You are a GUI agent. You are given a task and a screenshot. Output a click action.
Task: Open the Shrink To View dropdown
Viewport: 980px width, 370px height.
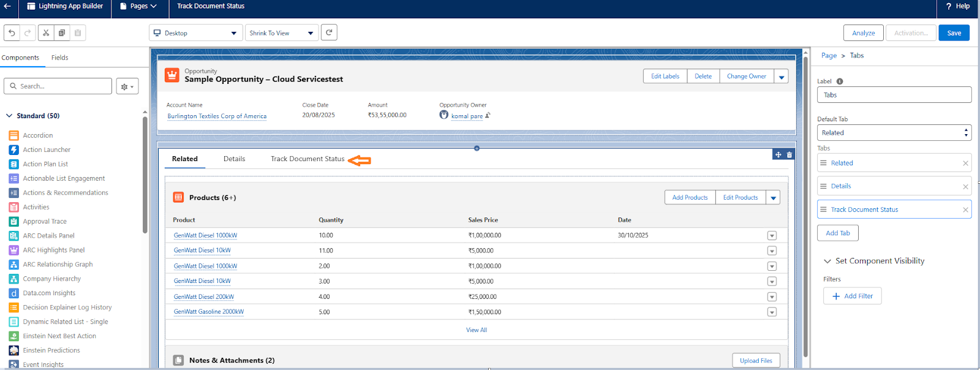[x=281, y=33]
